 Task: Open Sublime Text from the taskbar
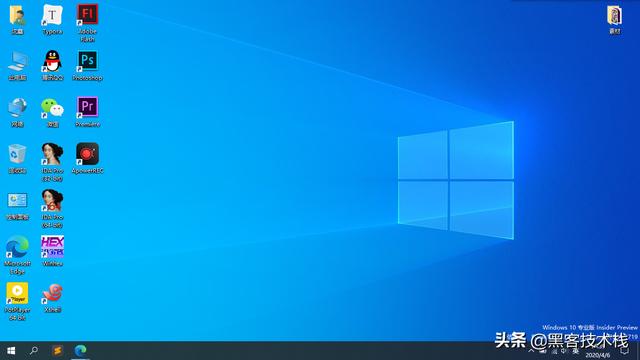click(58, 351)
